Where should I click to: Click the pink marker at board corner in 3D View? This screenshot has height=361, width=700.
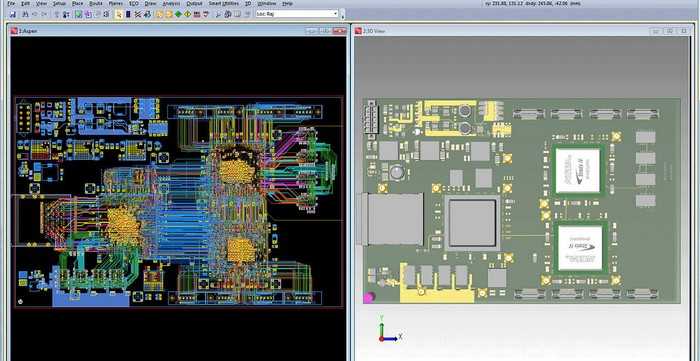tap(369, 297)
